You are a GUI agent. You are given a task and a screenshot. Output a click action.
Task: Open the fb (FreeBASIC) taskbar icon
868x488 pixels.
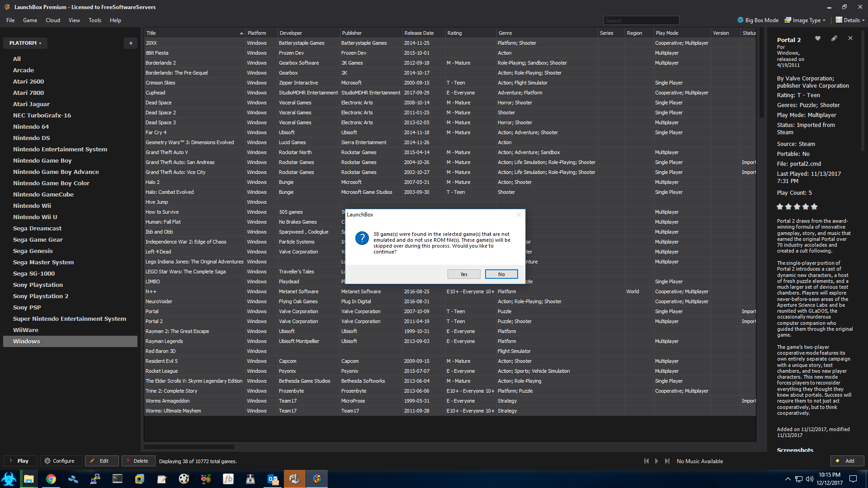228,479
